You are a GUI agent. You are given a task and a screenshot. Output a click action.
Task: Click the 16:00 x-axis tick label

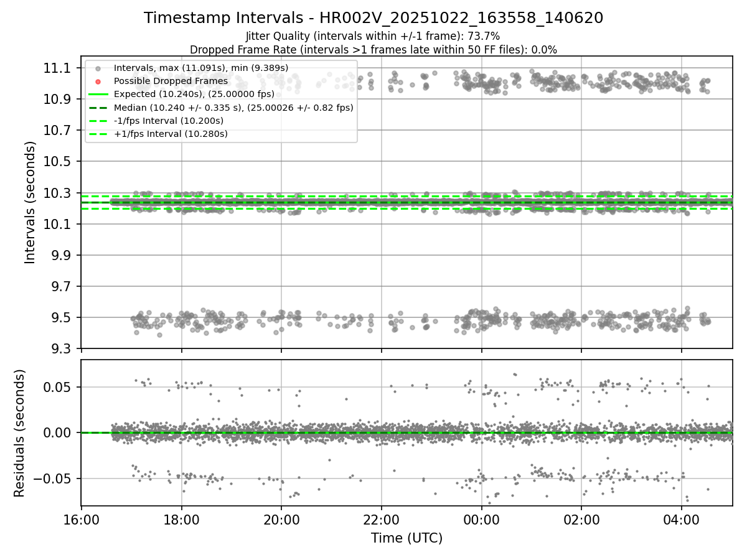coord(82,519)
